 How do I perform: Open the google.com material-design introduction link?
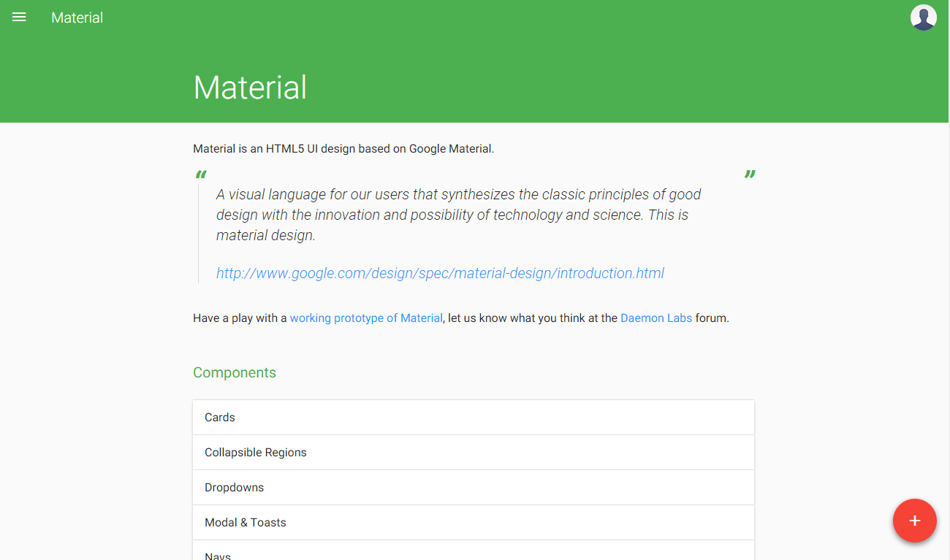pos(440,273)
